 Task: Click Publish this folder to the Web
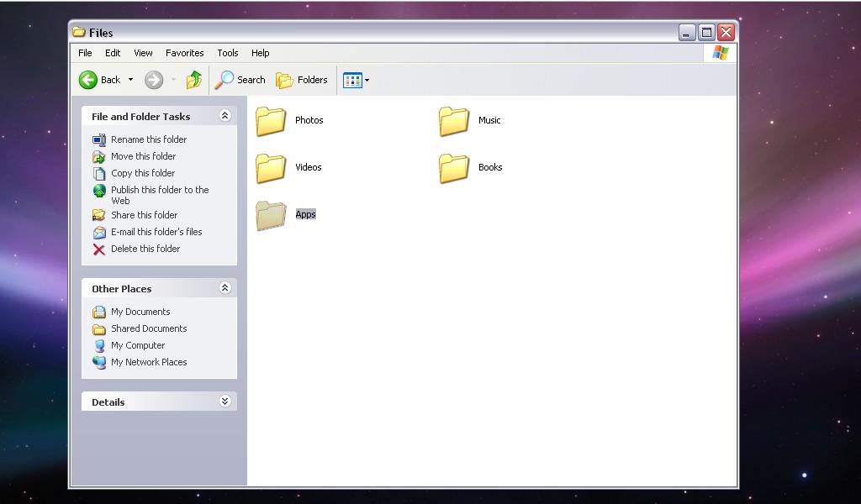[160, 195]
